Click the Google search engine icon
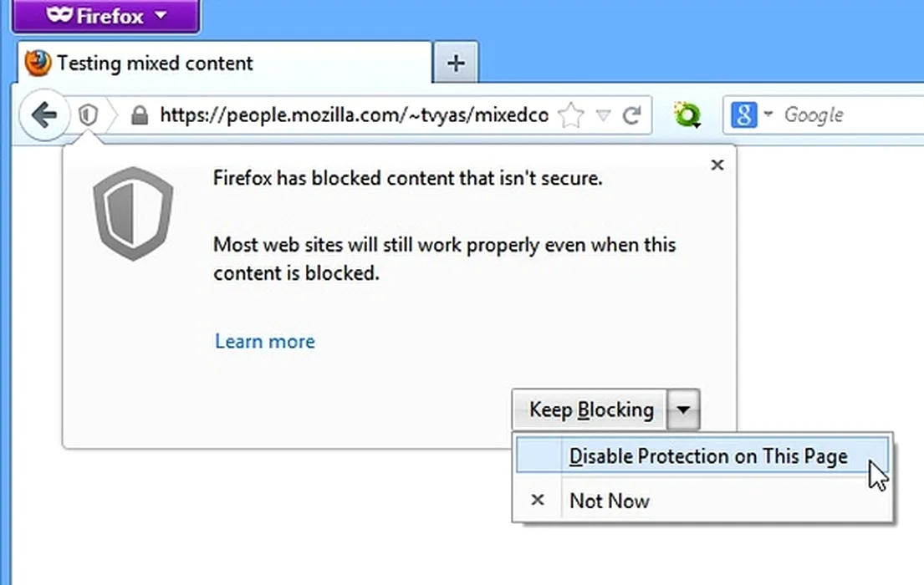The image size is (924, 585). pos(744,114)
